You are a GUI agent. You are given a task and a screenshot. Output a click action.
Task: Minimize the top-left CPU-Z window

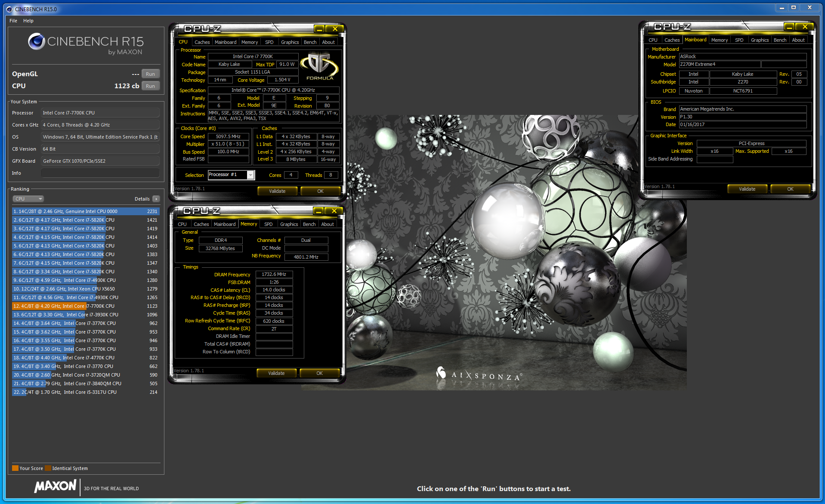click(x=319, y=29)
